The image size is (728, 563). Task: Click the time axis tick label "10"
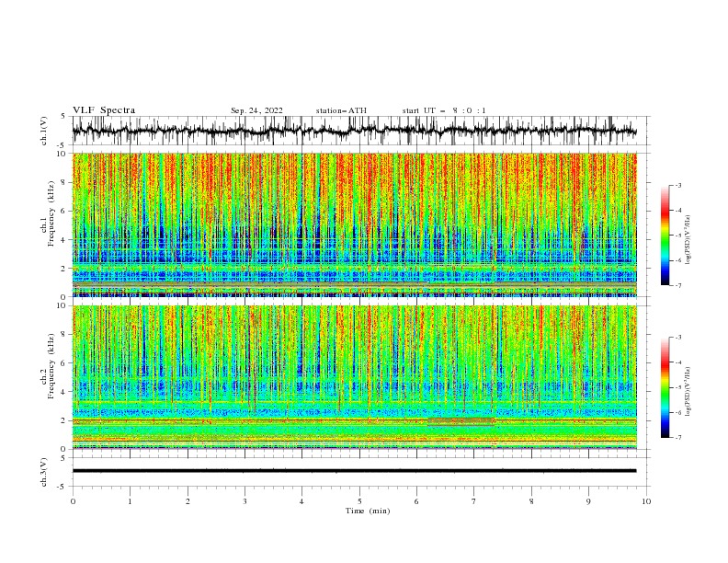click(x=646, y=501)
